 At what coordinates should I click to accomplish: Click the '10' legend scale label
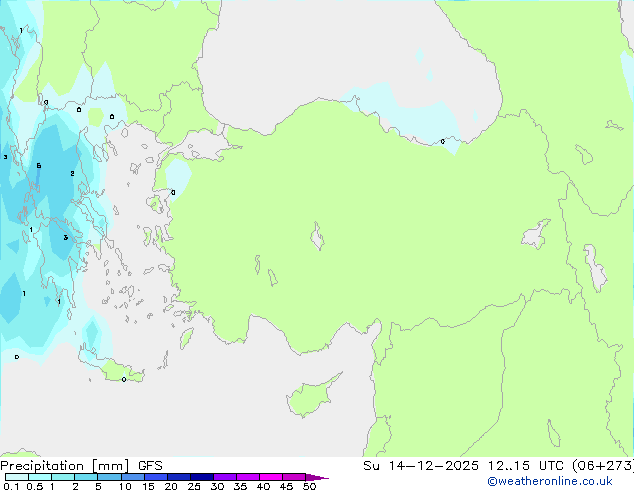(x=125, y=486)
